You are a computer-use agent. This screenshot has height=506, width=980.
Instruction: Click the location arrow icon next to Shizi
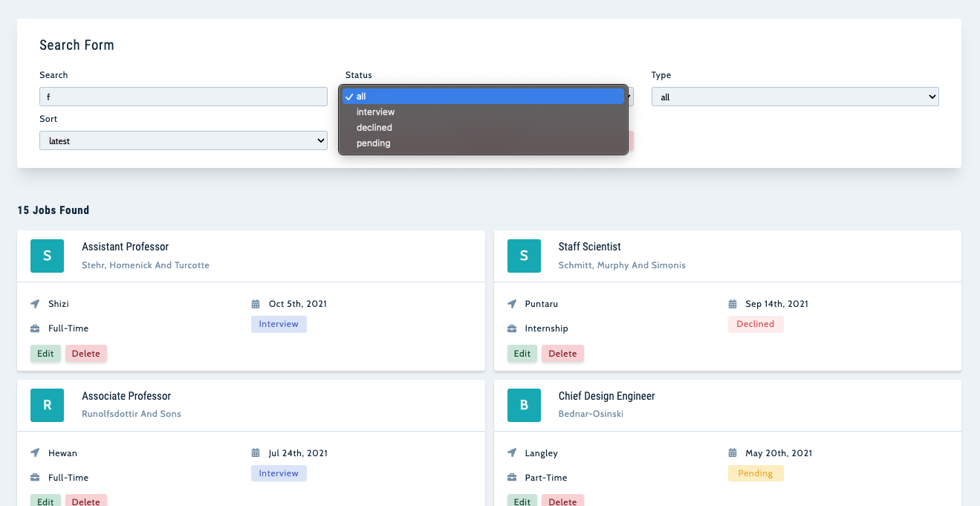35,304
